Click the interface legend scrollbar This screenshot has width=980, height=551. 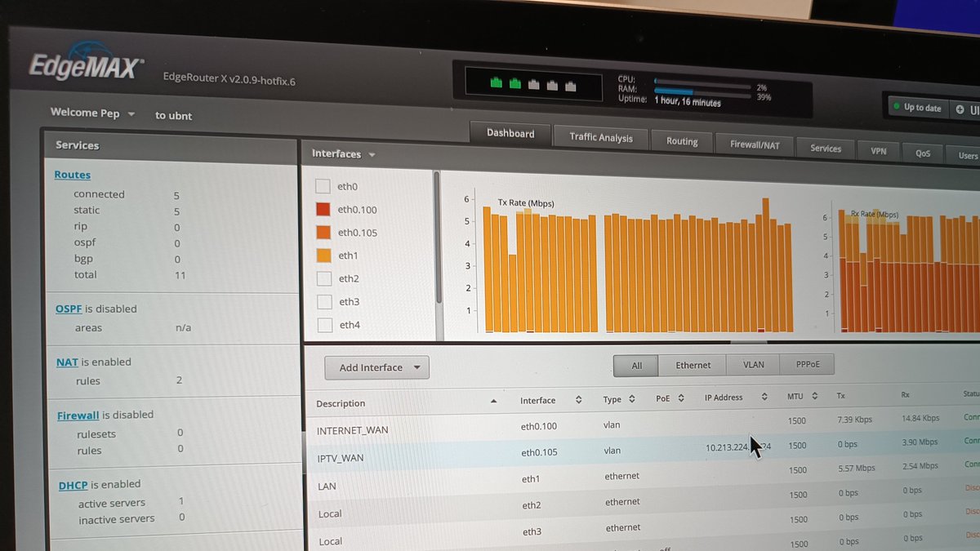point(437,237)
